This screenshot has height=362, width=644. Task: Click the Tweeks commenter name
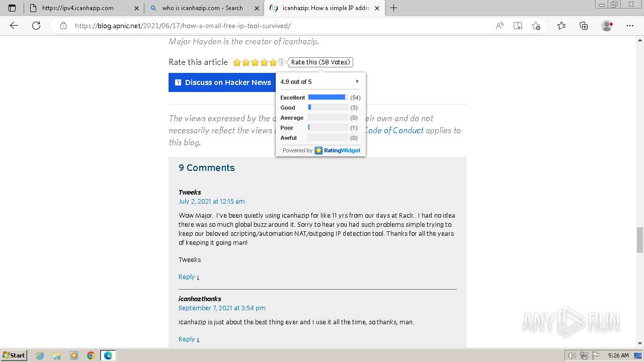[190, 192]
